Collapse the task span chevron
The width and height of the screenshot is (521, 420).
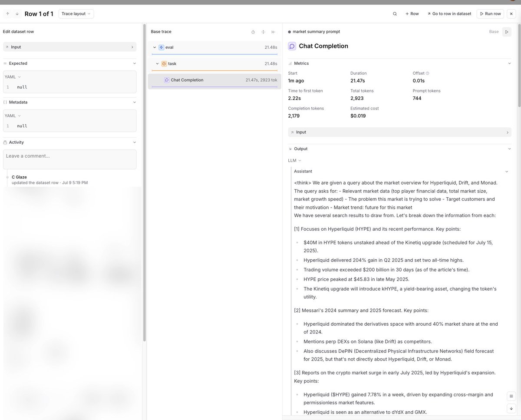coord(157,63)
